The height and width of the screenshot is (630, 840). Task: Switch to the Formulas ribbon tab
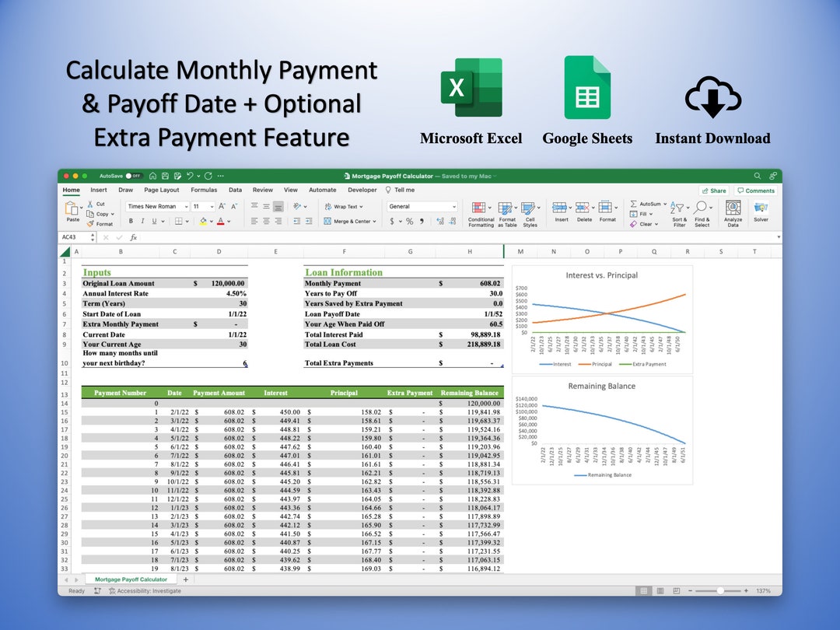tap(204, 190)
